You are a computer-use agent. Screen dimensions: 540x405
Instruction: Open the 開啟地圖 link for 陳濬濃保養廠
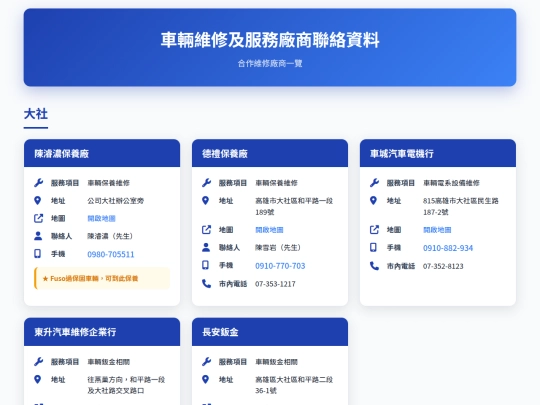pyautogui.click(x=101, y=218)
